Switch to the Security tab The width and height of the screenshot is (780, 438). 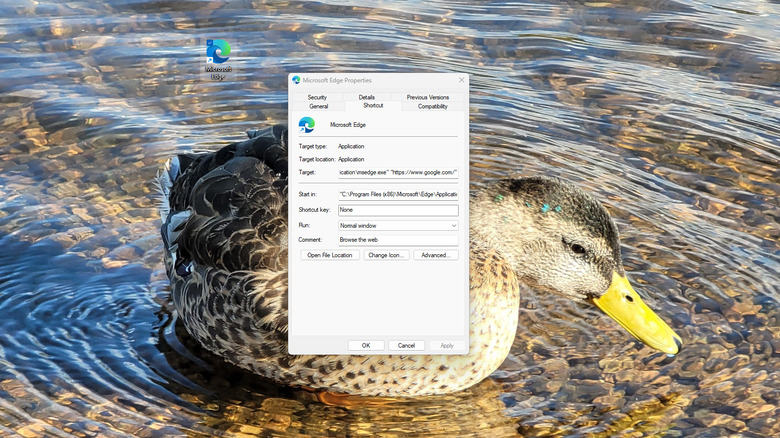pyautogui.click(x=317, y=97)
